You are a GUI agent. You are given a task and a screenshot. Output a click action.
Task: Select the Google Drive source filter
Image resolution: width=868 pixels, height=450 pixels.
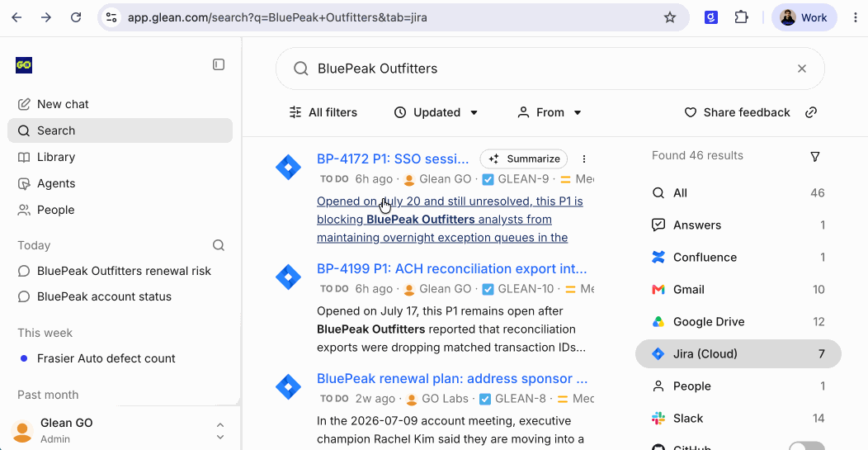tap(738, 321)
